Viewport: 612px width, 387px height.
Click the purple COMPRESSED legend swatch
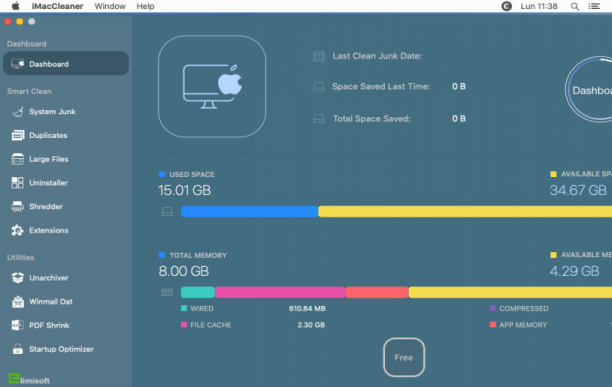pyautogui.click(x=493, y=308)
